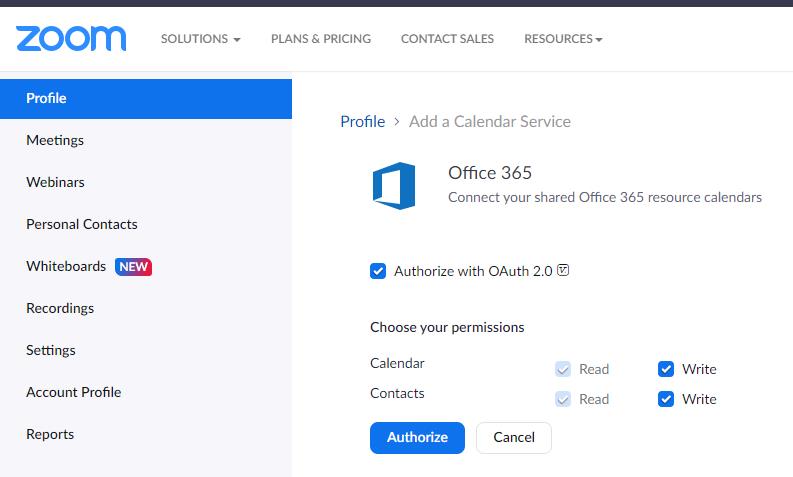This screenshot has width=793, height=477.
Task: Open Settings from the sidebar
Action: coord(51,350)
